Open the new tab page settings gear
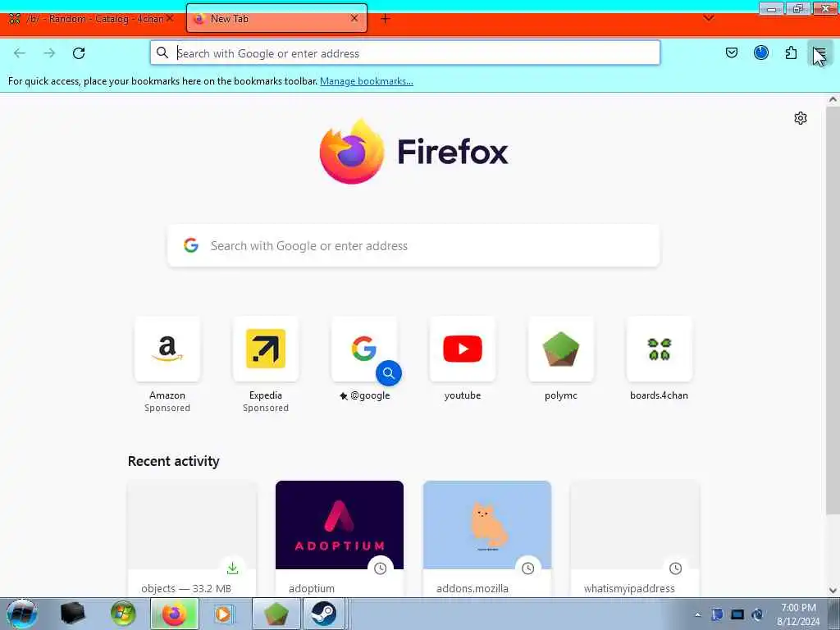Viewport: 840px width, 630px height. pos(801,118)
